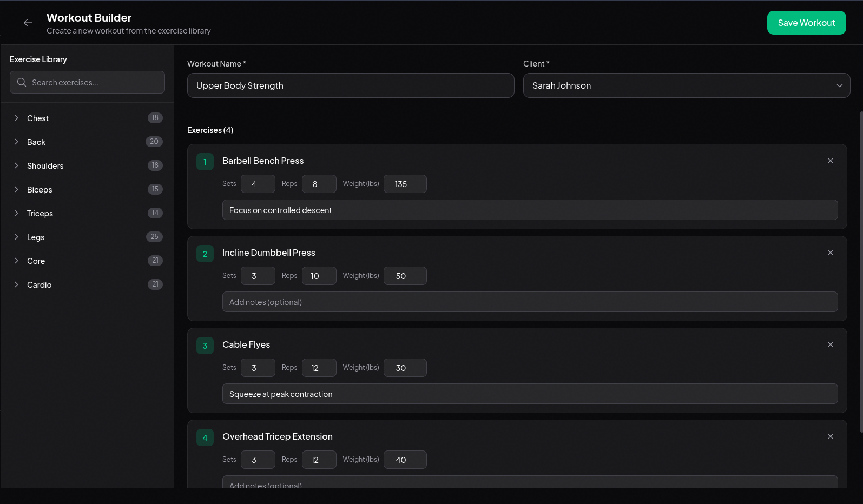Edit Sets for Barbell Bench Press
This screenshot has width=863, height=504.
click(258, 184)
